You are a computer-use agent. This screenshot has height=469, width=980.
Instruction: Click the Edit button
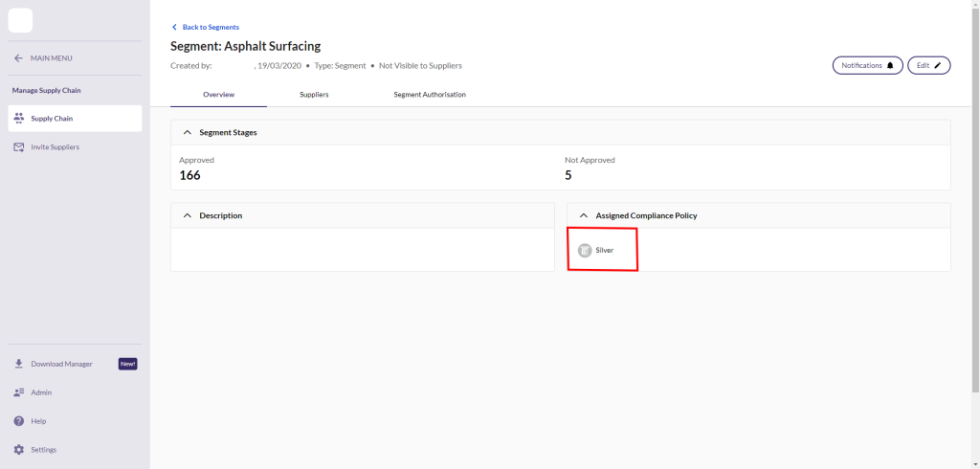928,65
